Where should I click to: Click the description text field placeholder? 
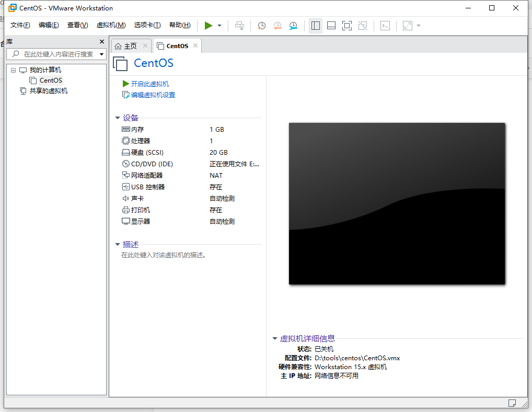(164, 255)
